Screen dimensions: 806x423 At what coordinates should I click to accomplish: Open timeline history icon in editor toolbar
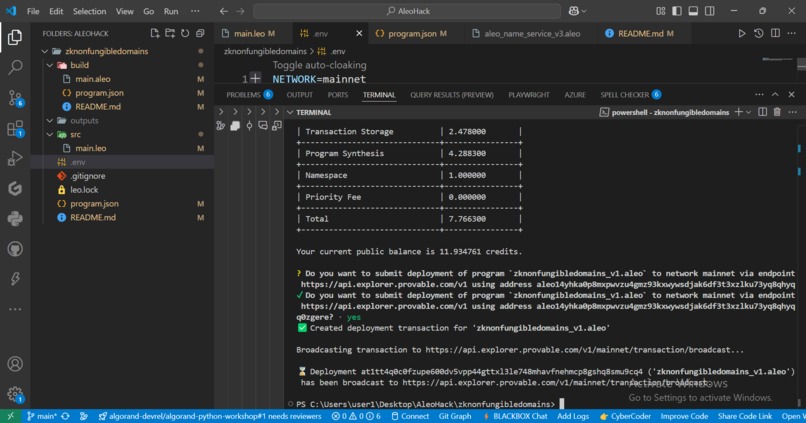(759, 33)
